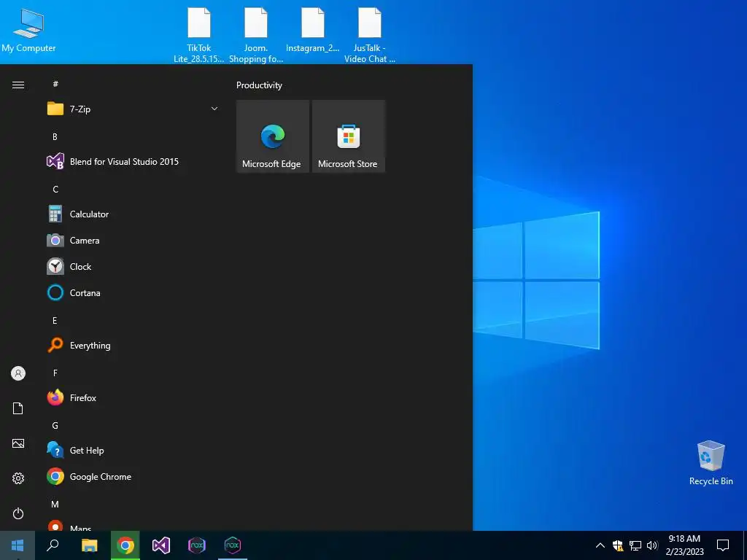Switch to Google Chrome on the taskbar
This screenshot has height=560, width=747.
[125, 545]
